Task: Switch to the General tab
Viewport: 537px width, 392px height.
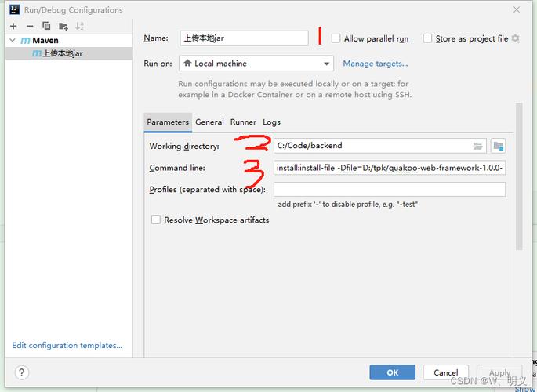Action: click(x=209, y=122)
